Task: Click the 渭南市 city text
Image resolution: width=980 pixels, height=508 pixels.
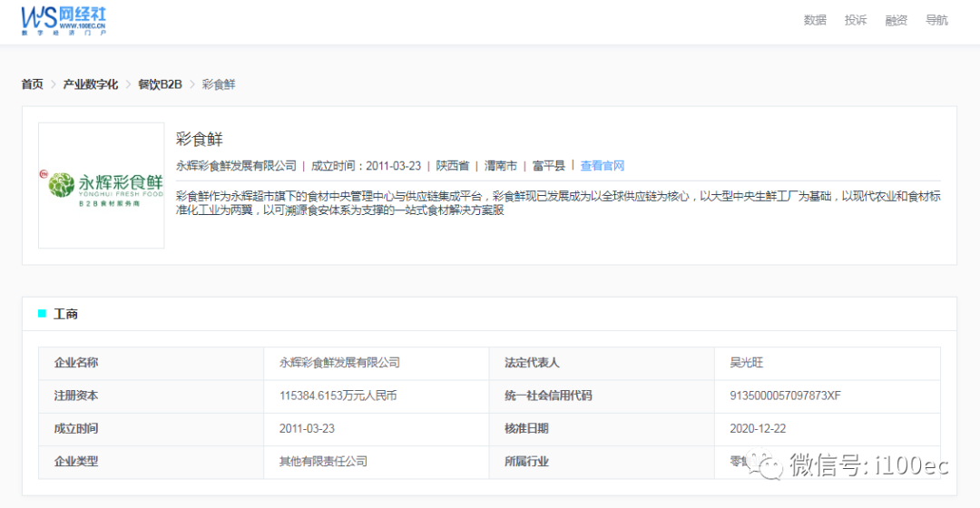Action: tap(501, 166)
